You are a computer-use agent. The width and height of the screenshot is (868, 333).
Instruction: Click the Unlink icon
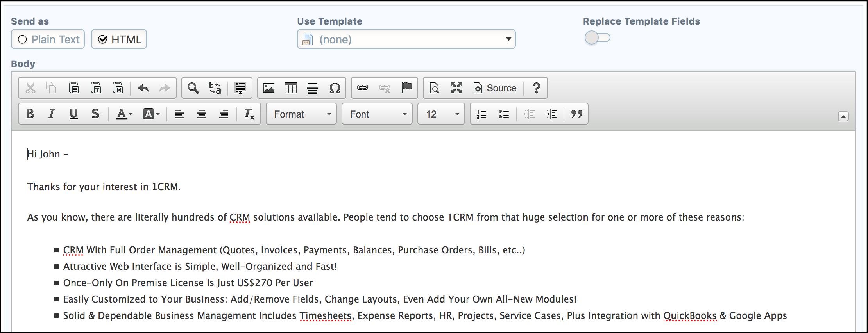[385, 88]
